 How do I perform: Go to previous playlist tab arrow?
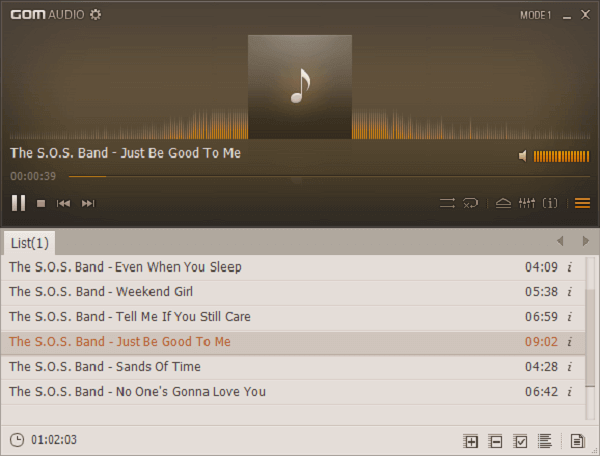[x=560, y=241]
